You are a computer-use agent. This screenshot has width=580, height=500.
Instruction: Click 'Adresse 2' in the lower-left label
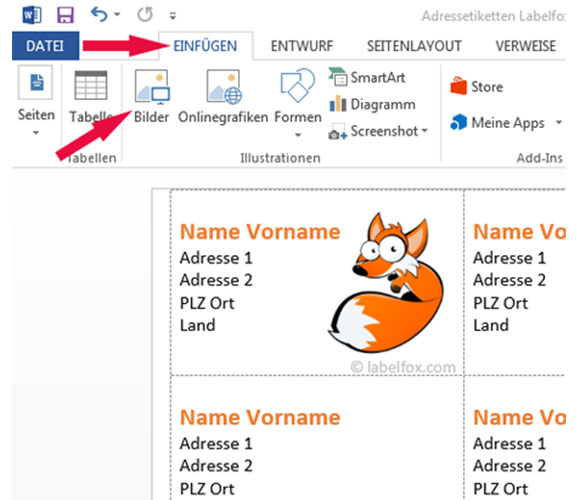[x=216, y=466]
